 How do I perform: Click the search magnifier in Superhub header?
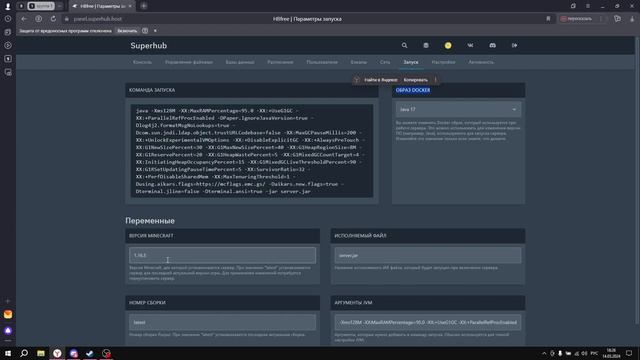pos(404,45)
